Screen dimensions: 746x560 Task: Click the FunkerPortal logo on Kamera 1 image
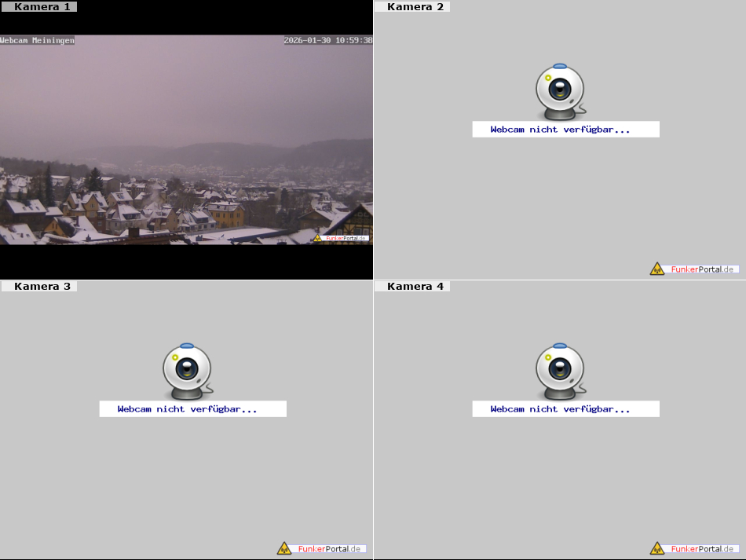click(x=341, y=237)
